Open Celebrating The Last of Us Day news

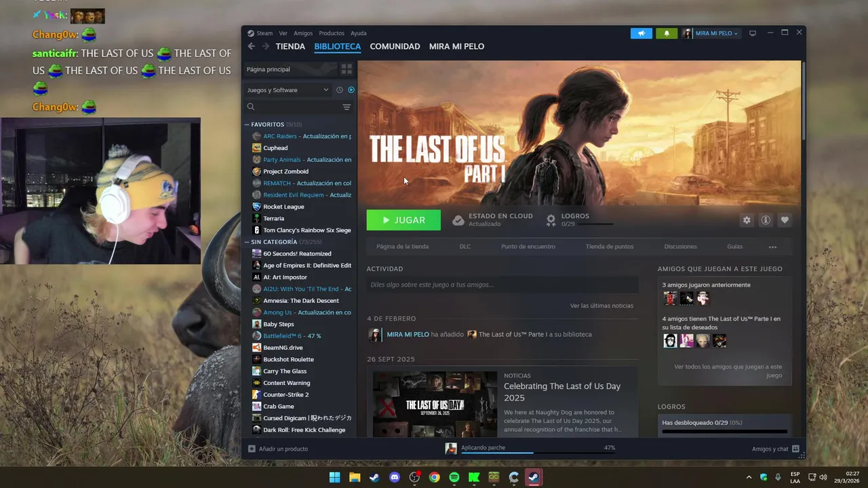(x=561, y=392)
